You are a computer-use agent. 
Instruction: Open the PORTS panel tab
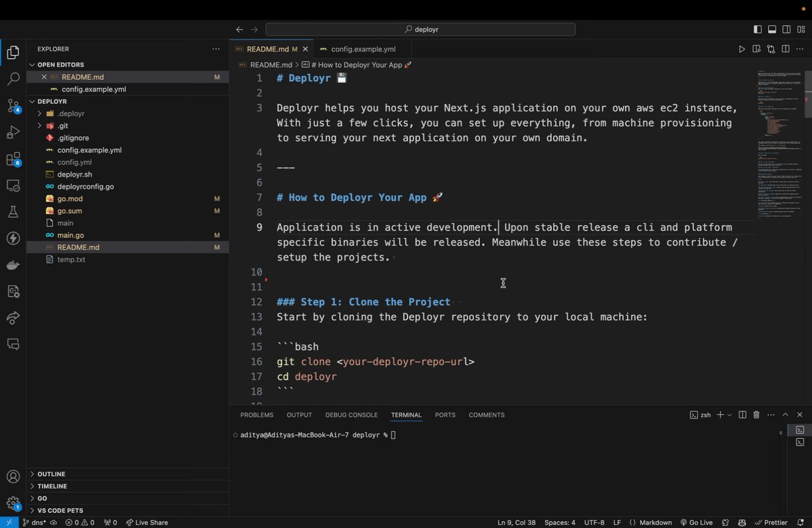coord(445,415)
